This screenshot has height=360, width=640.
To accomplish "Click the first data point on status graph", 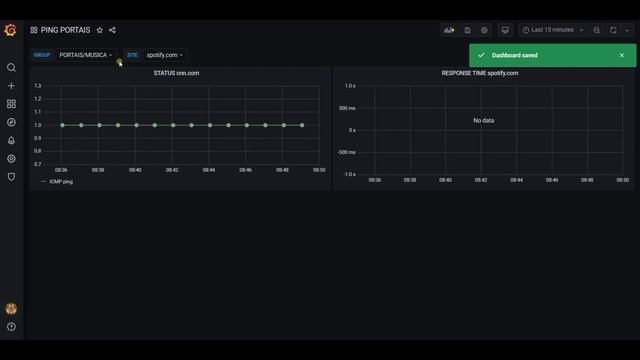I will pyautogui.click(x=62, y=125).
